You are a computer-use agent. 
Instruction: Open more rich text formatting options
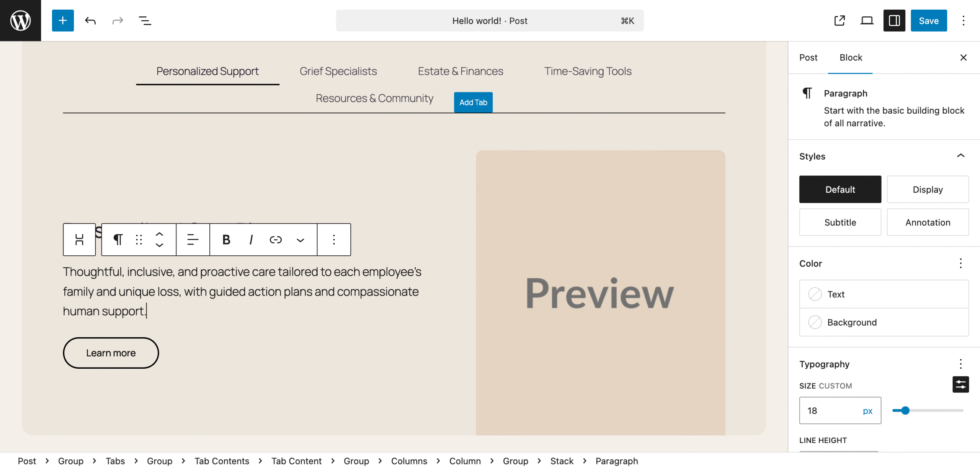pos(301,240)
